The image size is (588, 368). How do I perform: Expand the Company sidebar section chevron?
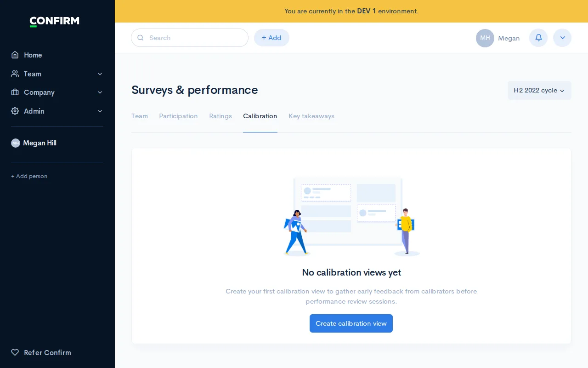click(x=100, y=92)
